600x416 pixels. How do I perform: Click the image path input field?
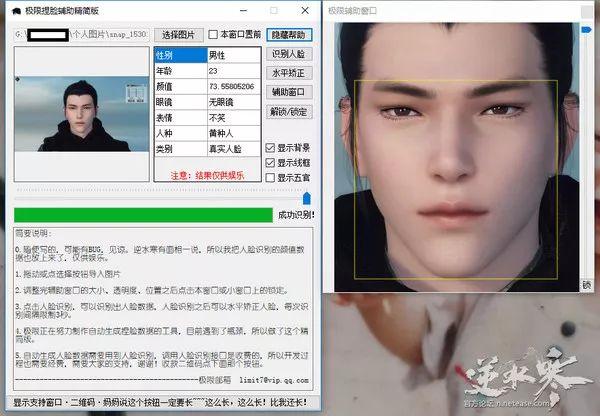pos(81,34)
